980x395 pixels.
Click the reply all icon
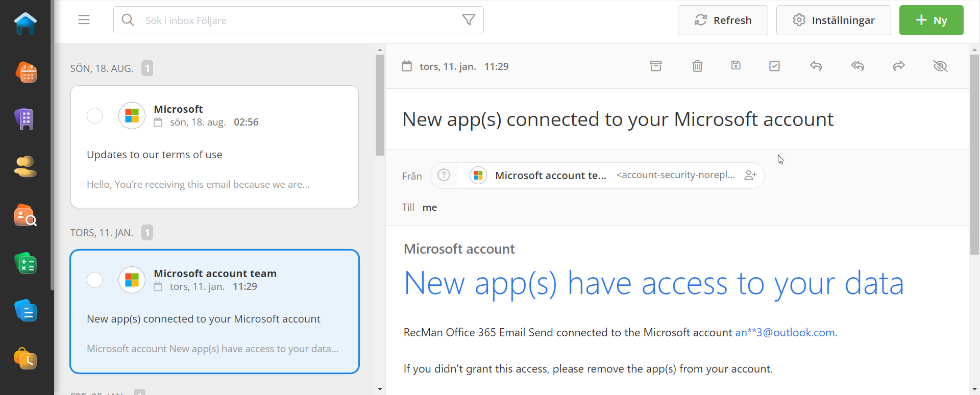click(x=857, y=66)
